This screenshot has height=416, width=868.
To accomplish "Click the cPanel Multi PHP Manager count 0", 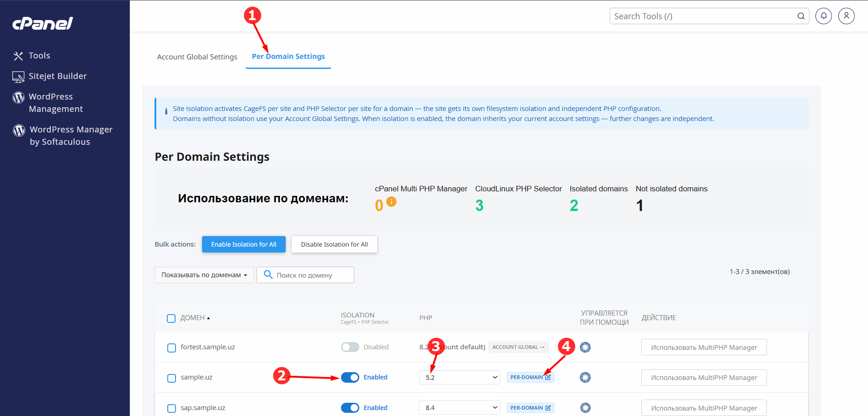I will 379,205.
